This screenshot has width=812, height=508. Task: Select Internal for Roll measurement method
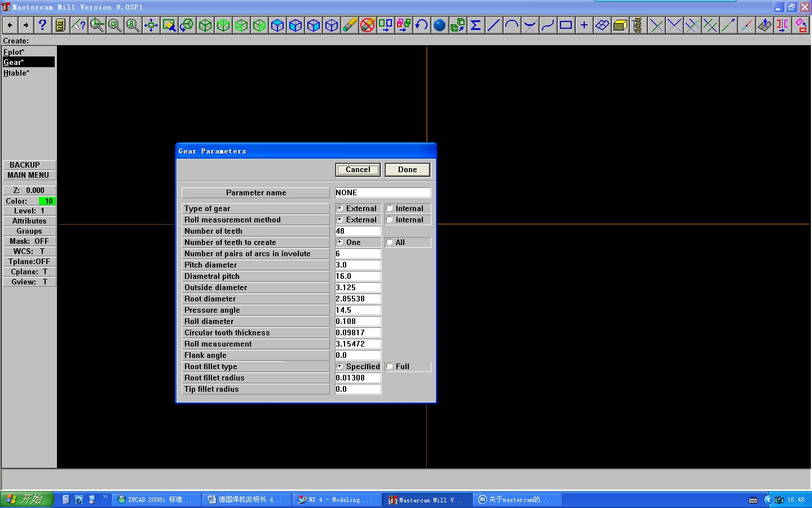point(389,220)
